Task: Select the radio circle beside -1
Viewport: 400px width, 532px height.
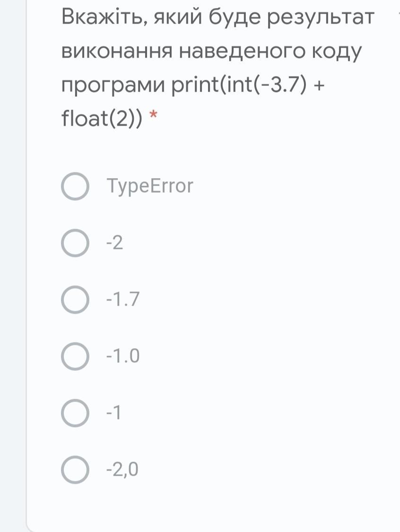Action: pos(75,412)
